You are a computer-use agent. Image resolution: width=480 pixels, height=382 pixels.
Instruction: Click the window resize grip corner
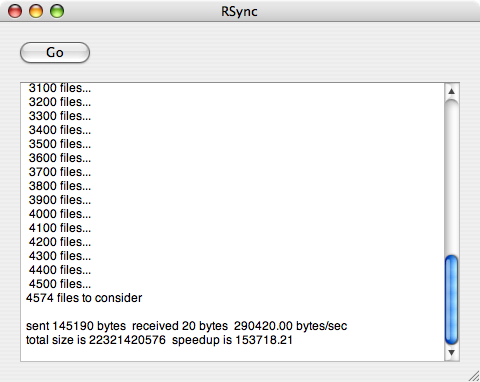tap(473, 376)
